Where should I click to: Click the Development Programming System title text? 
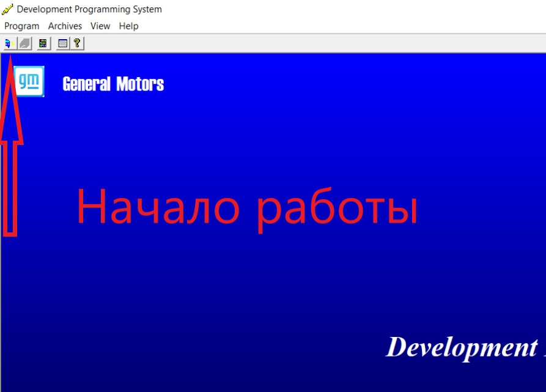pyautogui.click(x=89, y=9)
